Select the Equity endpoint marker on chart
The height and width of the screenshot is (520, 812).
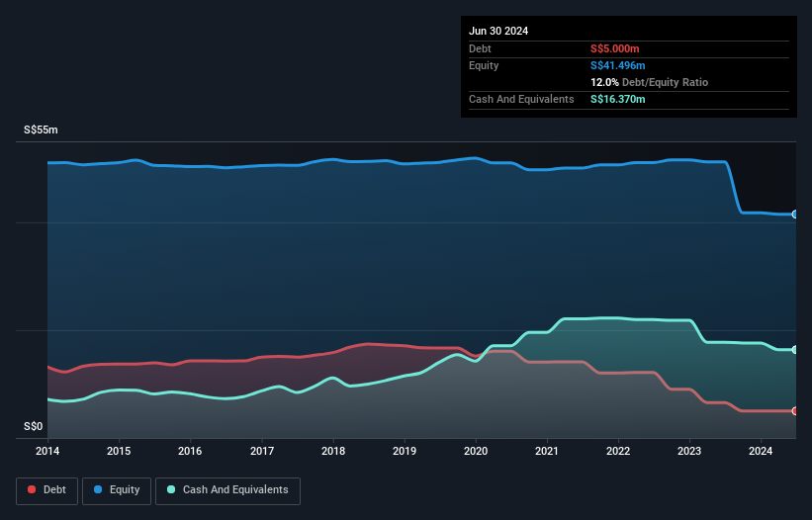pos(795,215)
